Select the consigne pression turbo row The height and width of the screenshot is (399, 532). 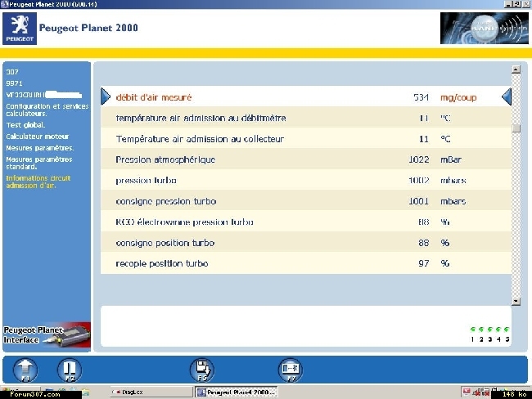coord(306,200)
